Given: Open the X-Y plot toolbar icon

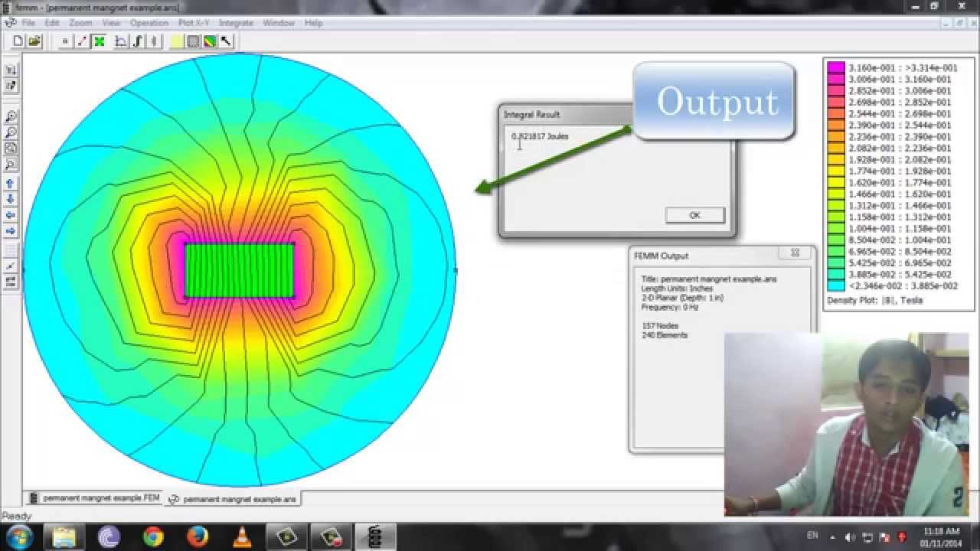Looking at the screenshot, I should click(x=121, y=41).
